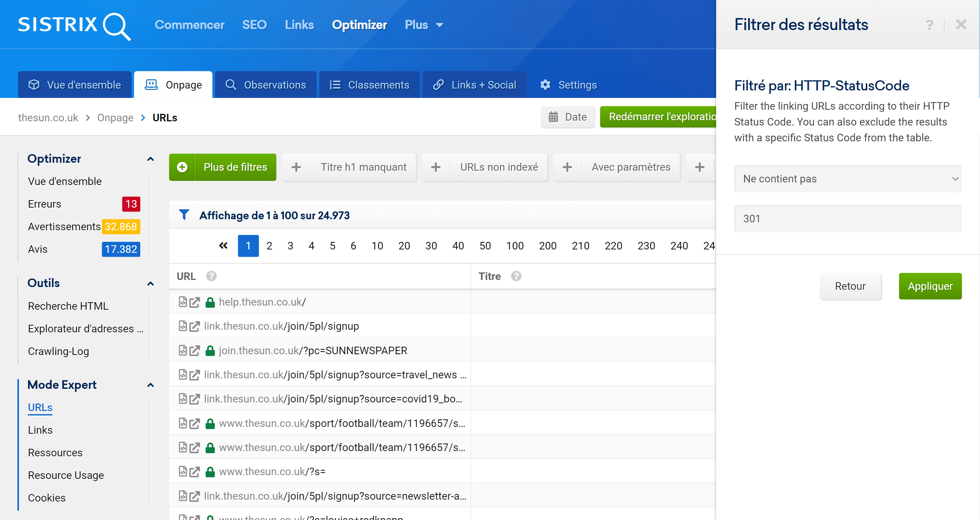Open Erreurs in the sidebar
The height and width of the screenshot is (520, 980).
[x=44, y=204]
